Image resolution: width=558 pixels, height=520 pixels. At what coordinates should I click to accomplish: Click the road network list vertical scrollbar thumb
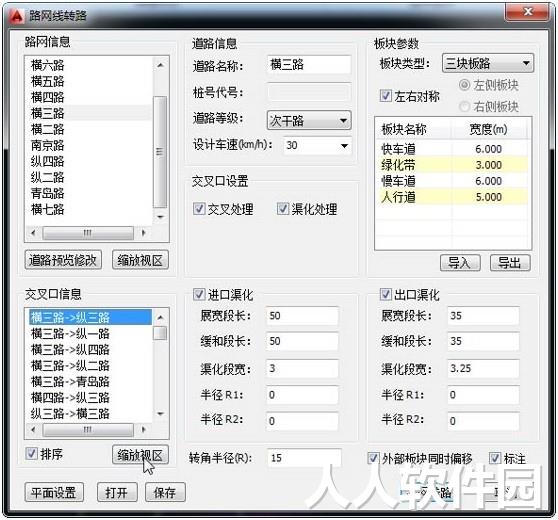(x=160, y=152)
